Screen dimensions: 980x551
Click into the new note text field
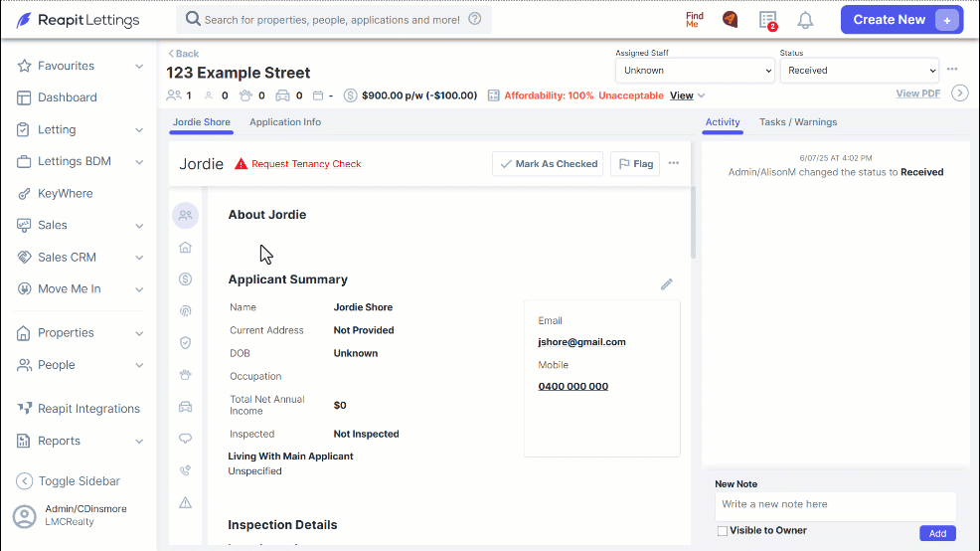[836, 504]
